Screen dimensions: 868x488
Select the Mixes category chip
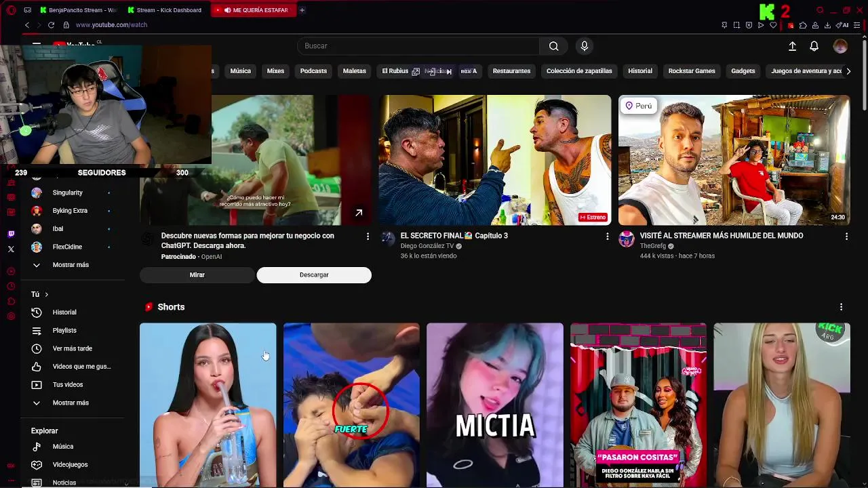[x=275, y=71]
